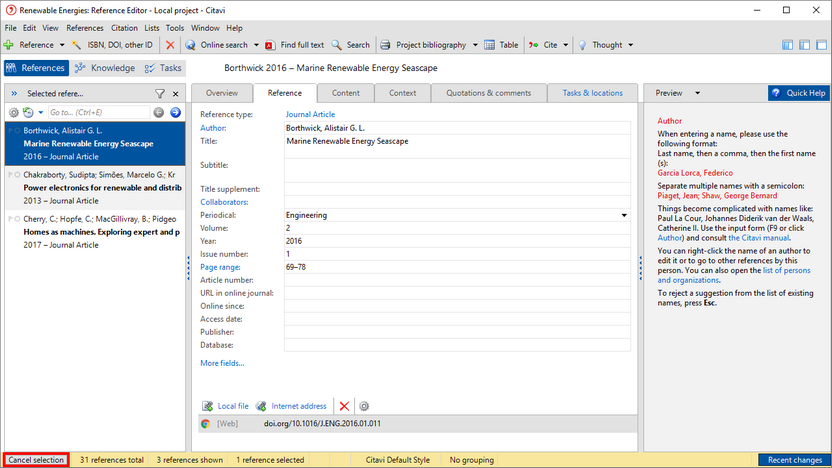832x468 pixels.
Task: Open Recent changes in status bar
Action: click(794, 460)
